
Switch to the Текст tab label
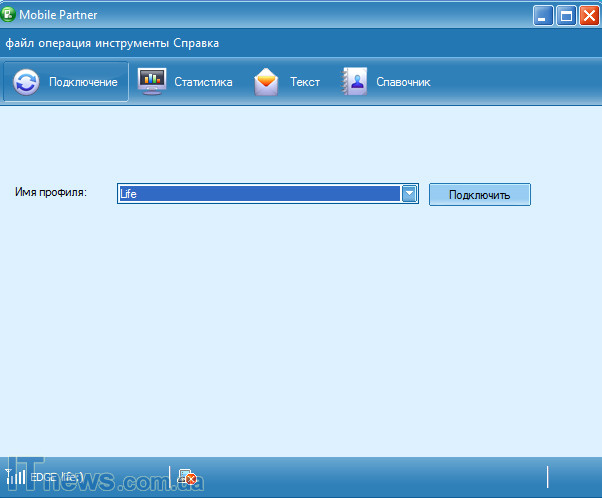305,82
